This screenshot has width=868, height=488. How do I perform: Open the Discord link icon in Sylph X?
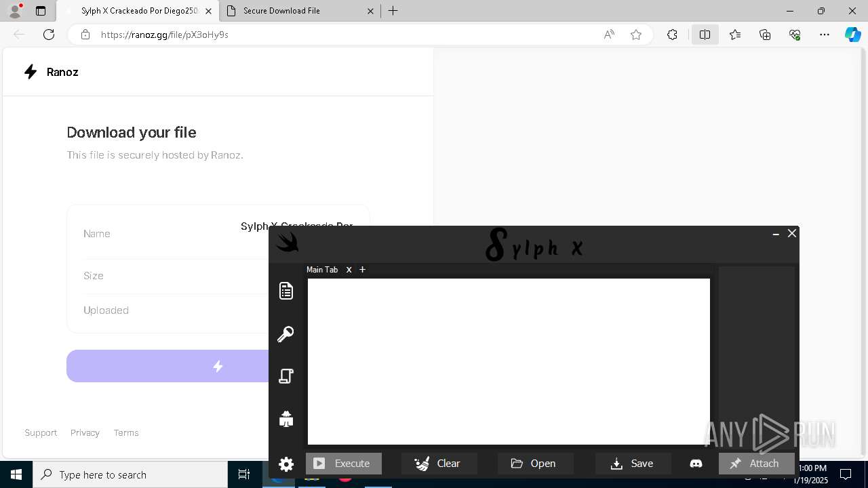[696, 464]
